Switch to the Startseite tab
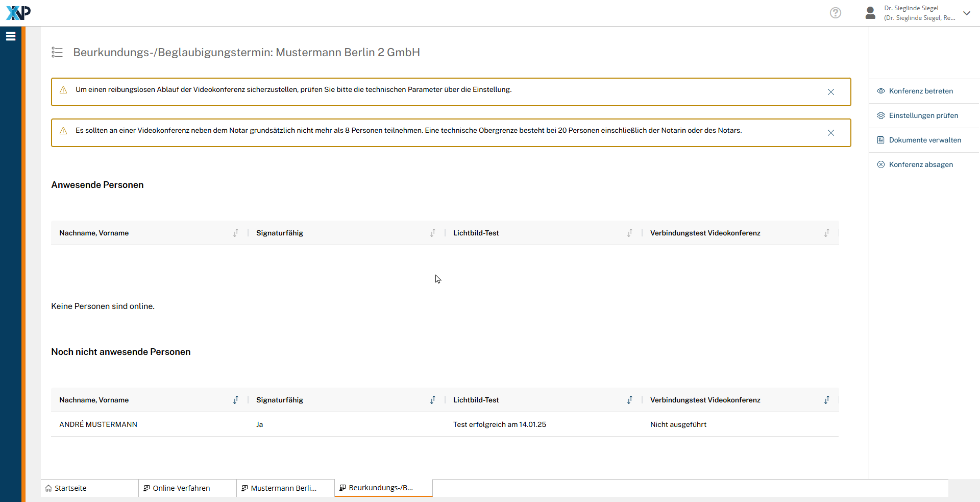The image size is (980, 502). click(90, 488)
